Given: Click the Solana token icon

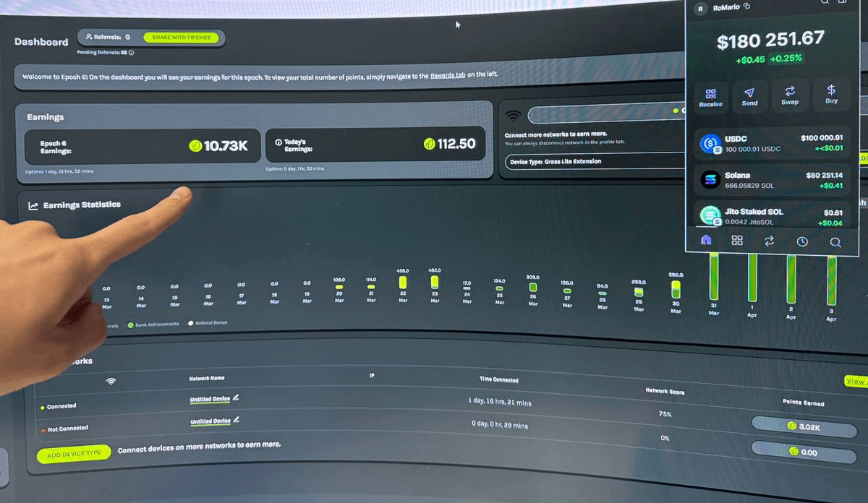Looking at the screenshot, I should (709, 180).
